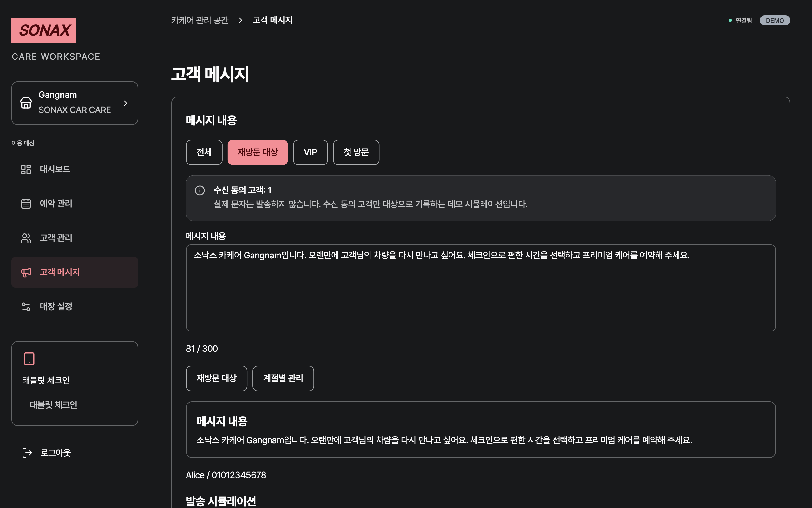Click the DEMO badge
The image size is (812, 508).
click(775, 21)
